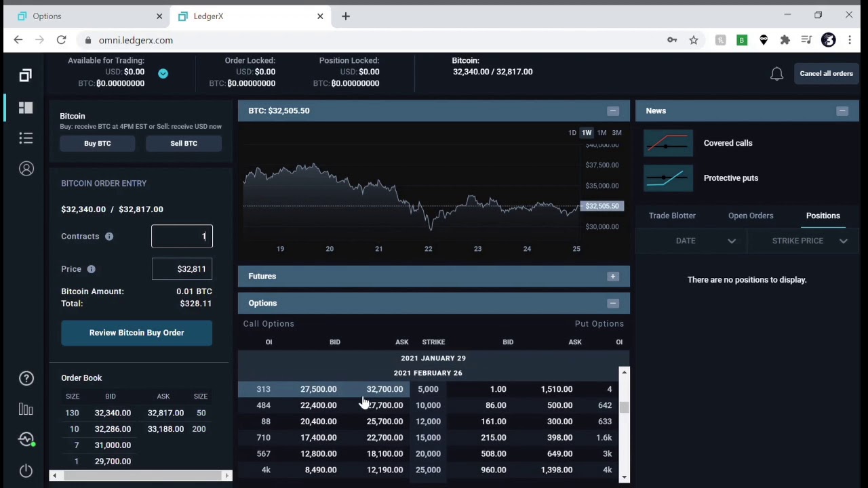868x488 pixels.
Task: Open the notifications bell icon
Action: tap(776, 74)
